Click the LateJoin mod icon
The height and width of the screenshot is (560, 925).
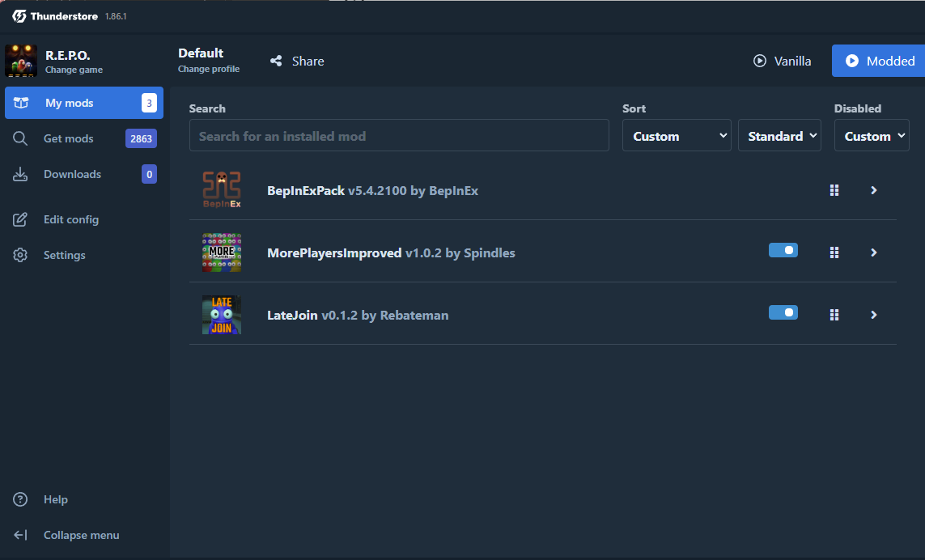222,315
